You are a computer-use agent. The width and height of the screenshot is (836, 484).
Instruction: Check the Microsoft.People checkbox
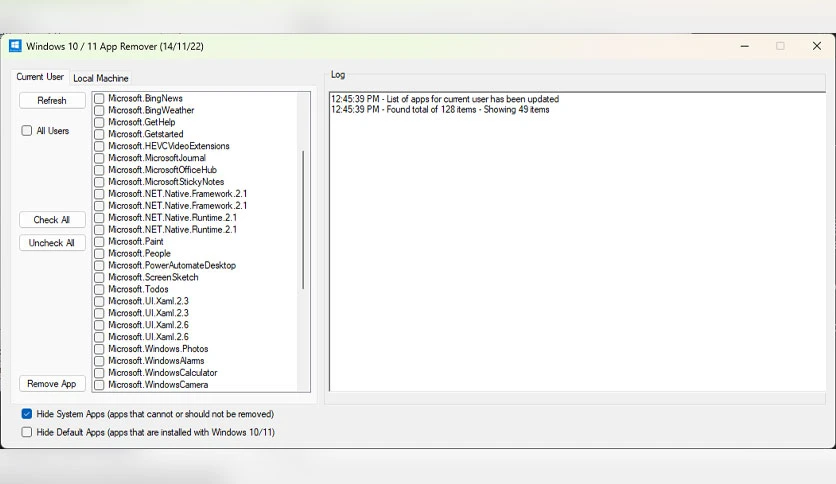[x=99, y=254]
